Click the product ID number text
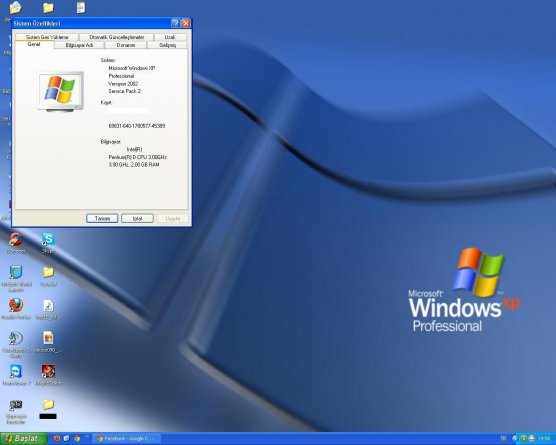556x445 pixels. (137, 126)
